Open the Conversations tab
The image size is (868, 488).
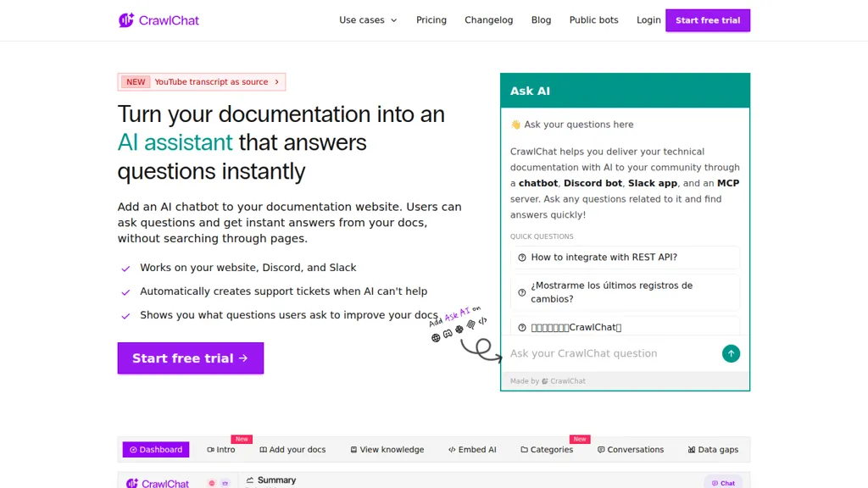(631, 449)
